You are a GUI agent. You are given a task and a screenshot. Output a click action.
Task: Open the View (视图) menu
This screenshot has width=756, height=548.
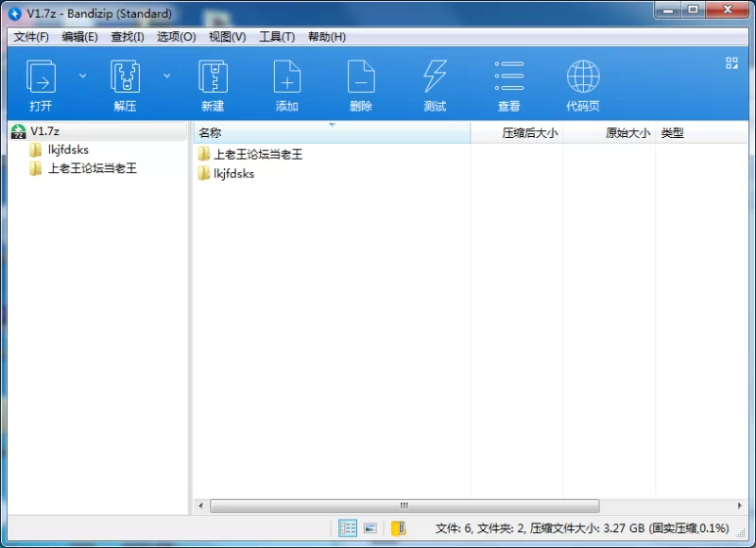pos(228,37)
